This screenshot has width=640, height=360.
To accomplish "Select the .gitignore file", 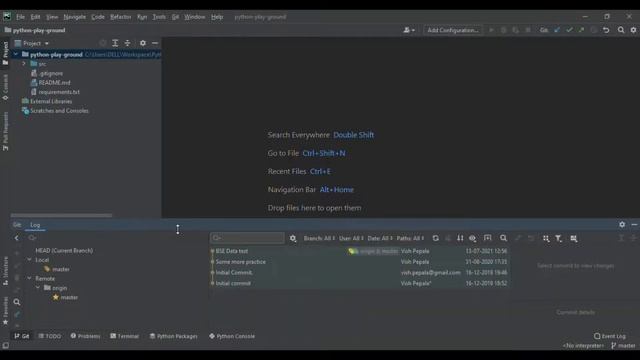I will [x=51, y=73].
